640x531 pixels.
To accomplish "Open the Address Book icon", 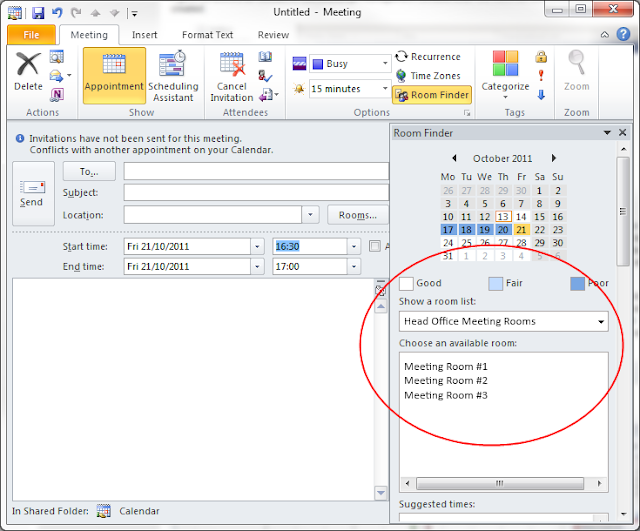I will (x=265, y=56).
